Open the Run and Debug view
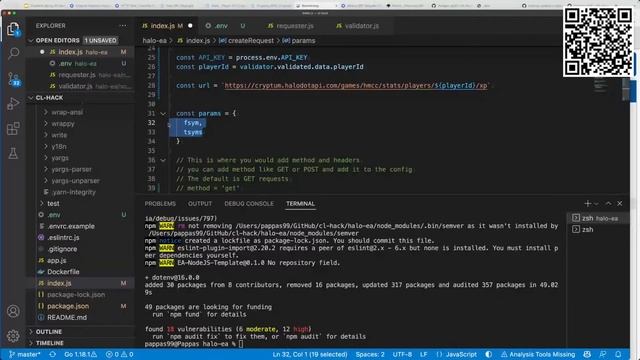 tap(13, 104)
